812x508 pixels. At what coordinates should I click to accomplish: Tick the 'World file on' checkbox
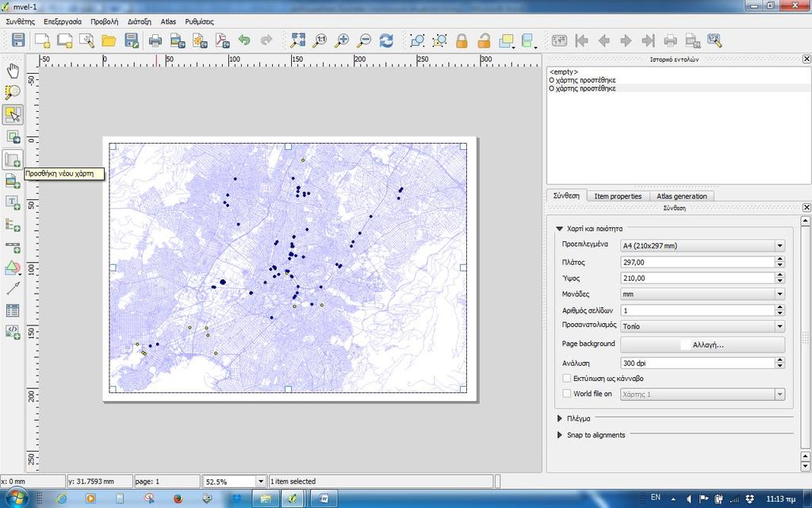pyautogui.click(x=566, y=394)
